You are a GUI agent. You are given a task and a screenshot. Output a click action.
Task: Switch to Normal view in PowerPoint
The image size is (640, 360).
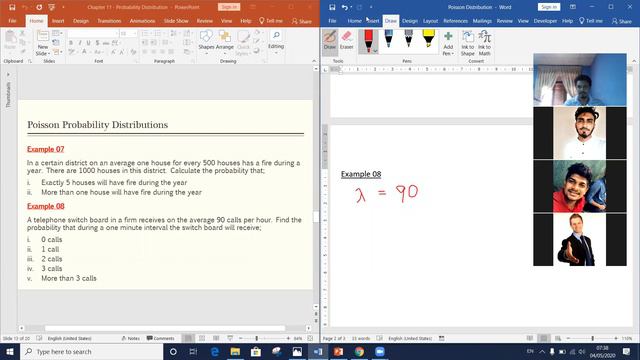[188, 338]
